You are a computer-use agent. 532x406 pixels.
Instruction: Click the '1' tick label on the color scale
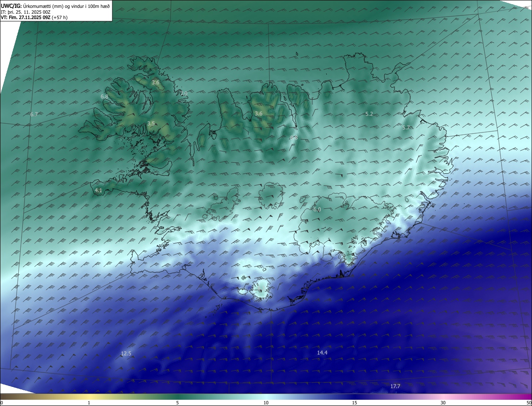click(89, 403)
